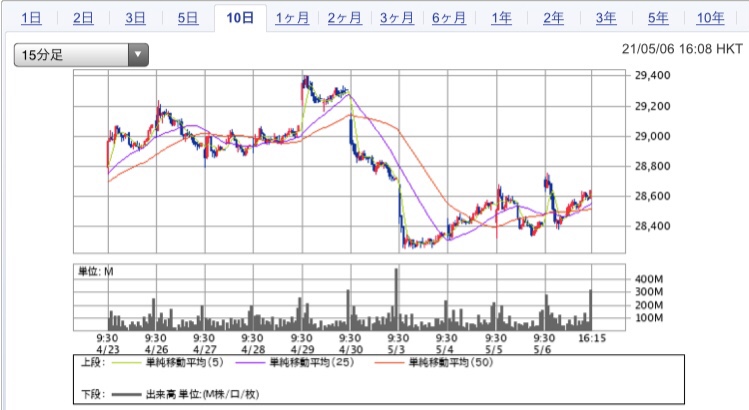The height and width of the screenshot is (410, 749).
Task: Click the 下段 legend row label
Action: tap(93, 394)
